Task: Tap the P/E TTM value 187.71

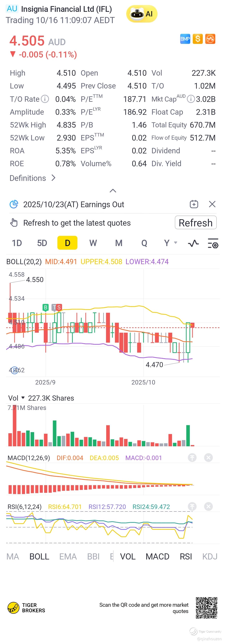Action: click(x=135, y=99)
